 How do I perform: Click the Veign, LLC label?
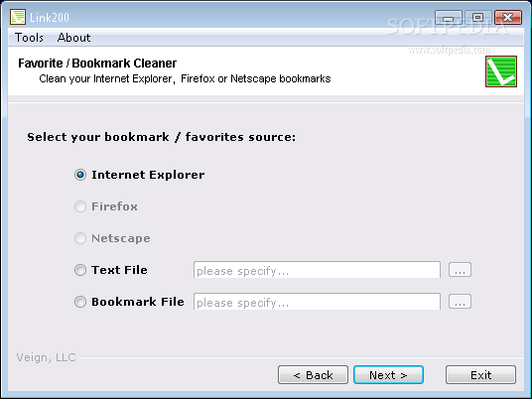click(46, 357)
